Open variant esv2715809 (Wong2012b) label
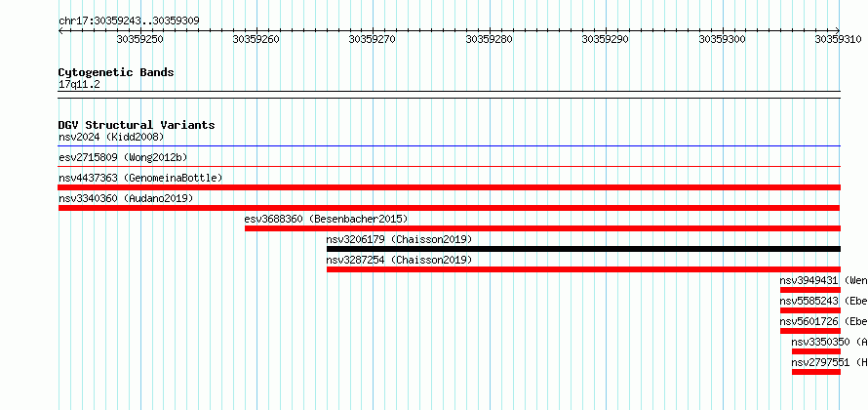Screen dimensions: 868x410 [x=123, y=157]
